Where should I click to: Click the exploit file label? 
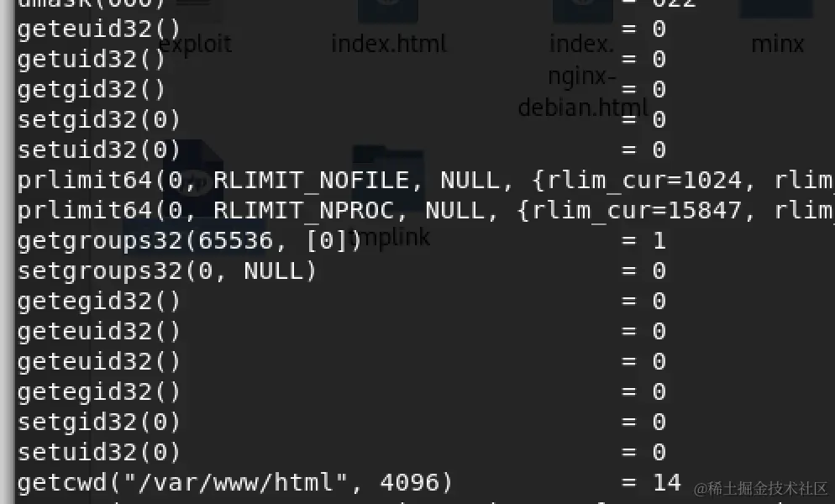tap(196, 44)
